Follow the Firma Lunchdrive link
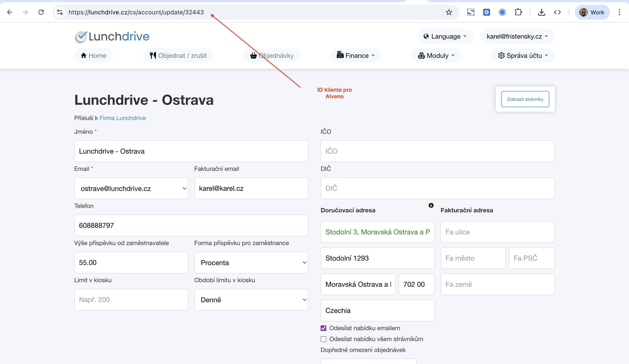 [x=123, y=118]
